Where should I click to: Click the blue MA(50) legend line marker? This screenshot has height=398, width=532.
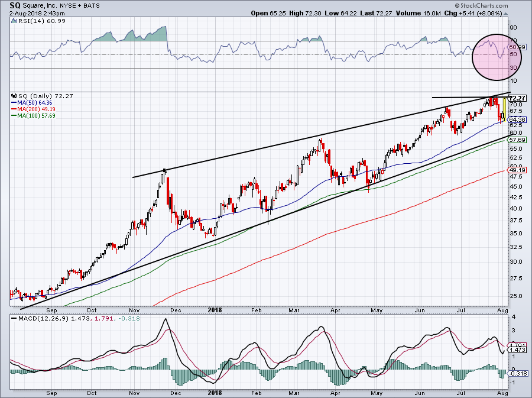14,102
